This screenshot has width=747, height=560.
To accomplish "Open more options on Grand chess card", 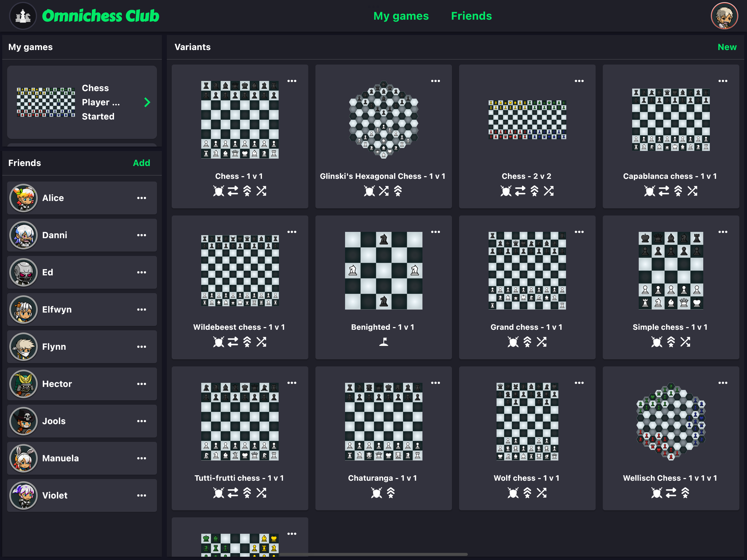I will pyautogui.click(x=579, y=232).
